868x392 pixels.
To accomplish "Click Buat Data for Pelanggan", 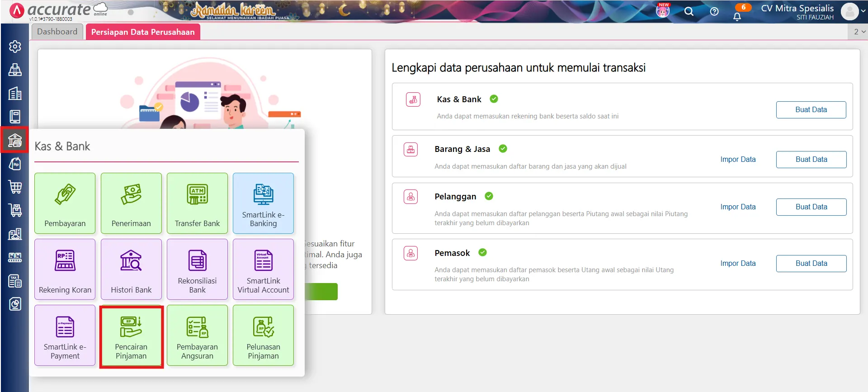I will [x=811, y=207].
